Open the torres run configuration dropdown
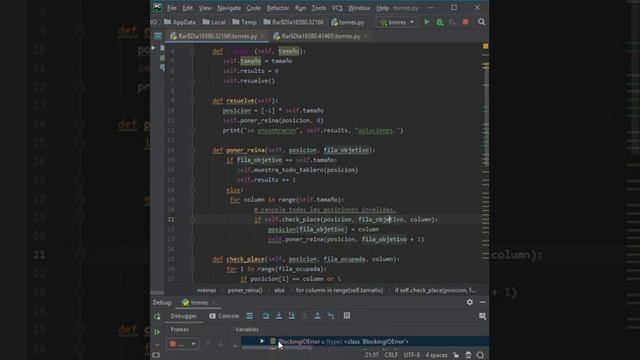The height and width of the screenshot is (360, 640). pos(397,22)
